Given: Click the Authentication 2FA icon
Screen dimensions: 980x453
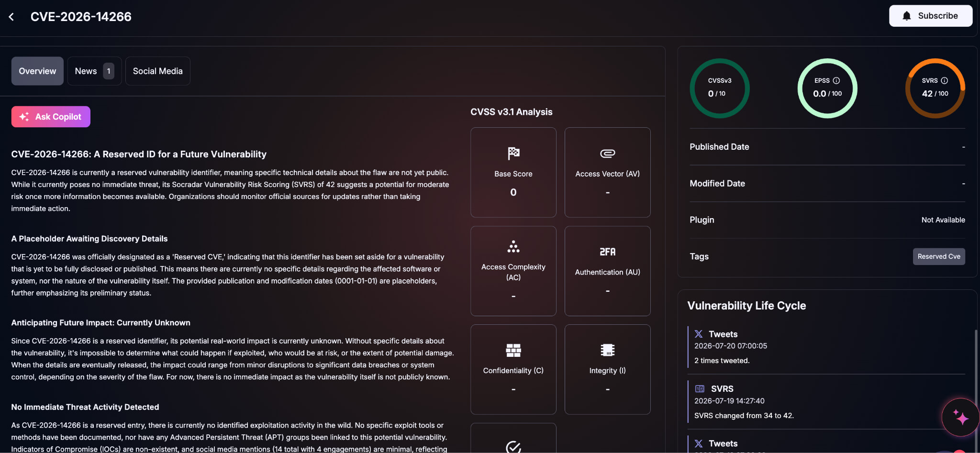Looking at the screenshot, I should coord(608,252).
